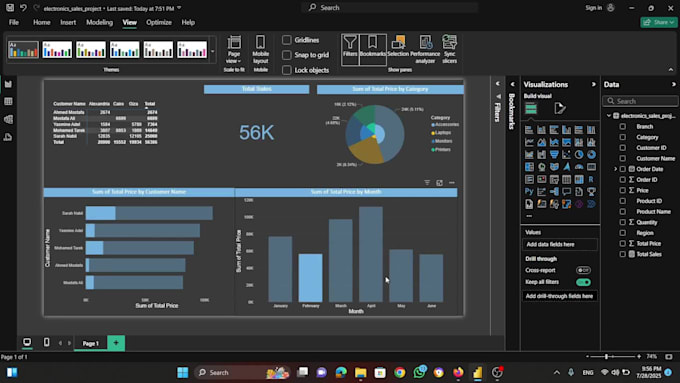Open More options on month chart
The height and width of the screenshot is (383, 680).
point(452,183)
